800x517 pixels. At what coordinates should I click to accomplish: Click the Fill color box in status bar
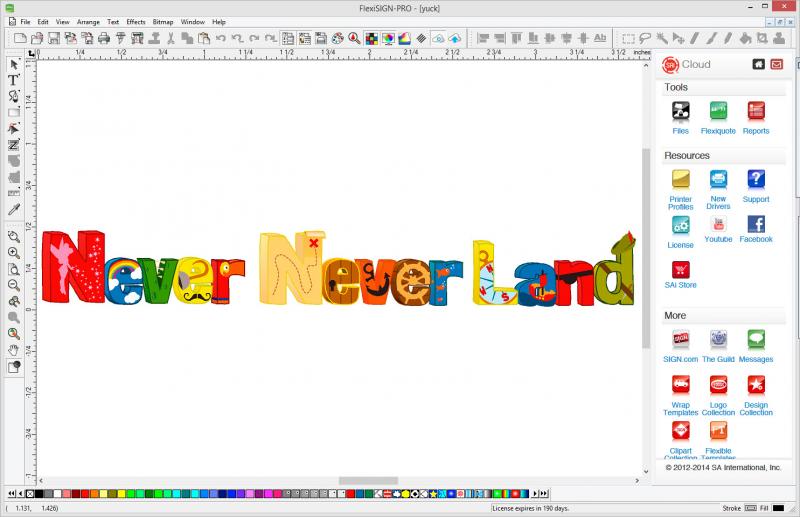click(778, 508)
